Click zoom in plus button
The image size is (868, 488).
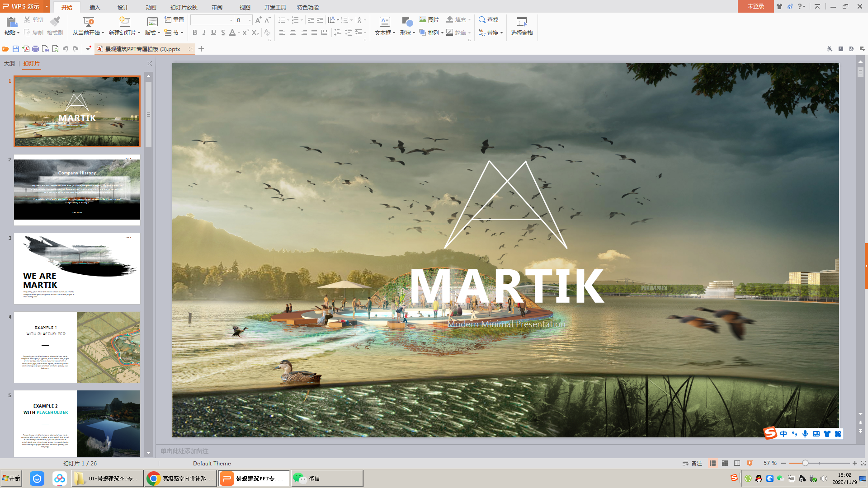click(854, 463)
